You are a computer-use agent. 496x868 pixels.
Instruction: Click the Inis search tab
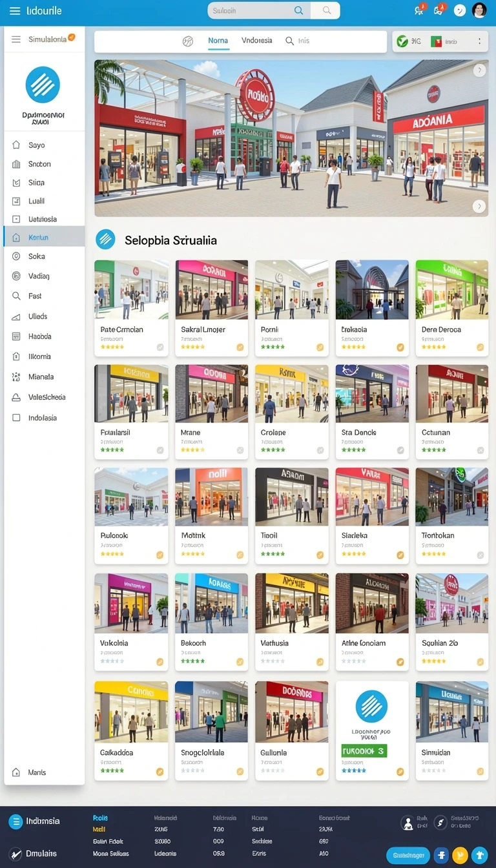tap(297, 41)
